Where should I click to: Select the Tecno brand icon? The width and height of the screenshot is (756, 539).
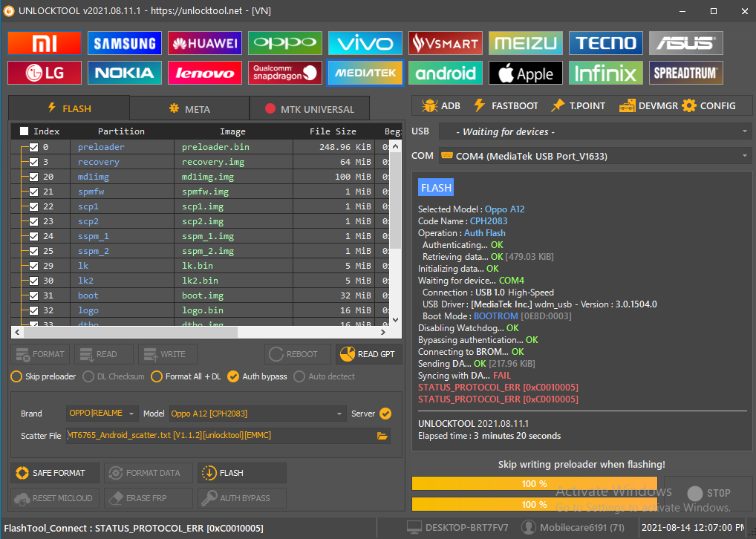(605, 43)
